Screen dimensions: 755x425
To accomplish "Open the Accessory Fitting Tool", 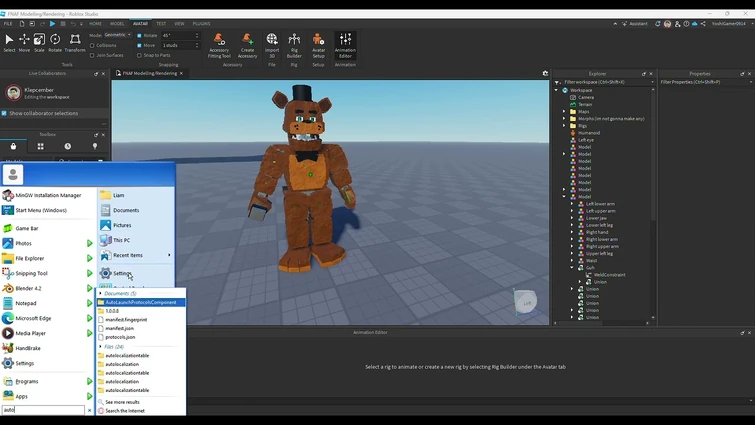I will pyautogui.click(x=219, y=45).
